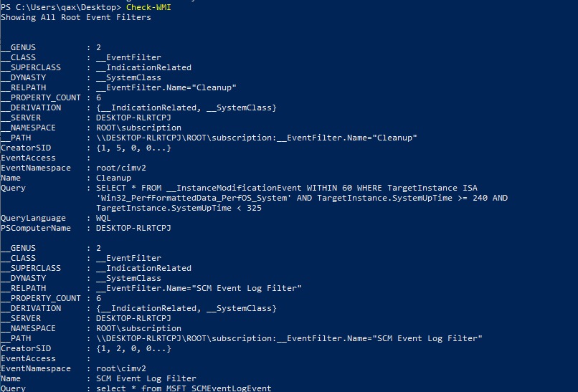578x392 pixels.
Task: Click the __EventFilter.Name="Cleanup" RELPATH value
Action: point(166,87)
